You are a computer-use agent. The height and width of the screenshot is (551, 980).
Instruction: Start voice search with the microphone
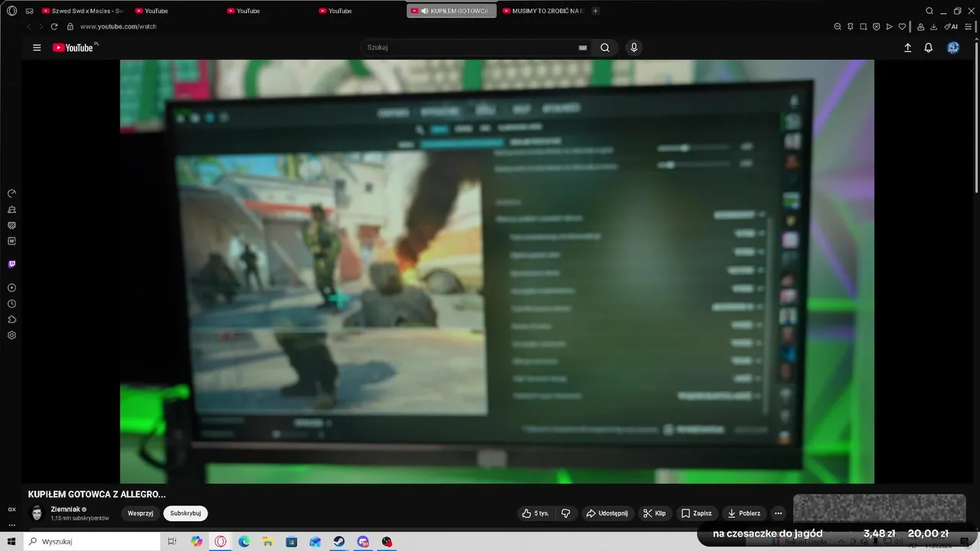coord(633,47)
